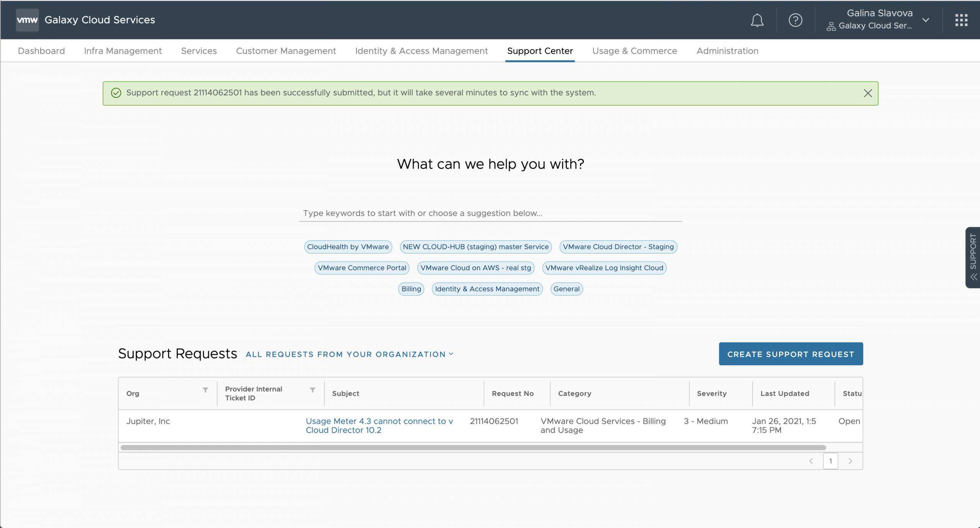Dismiss the success alert banner
This screenshot has height=528, width=980.
(867, 93)
